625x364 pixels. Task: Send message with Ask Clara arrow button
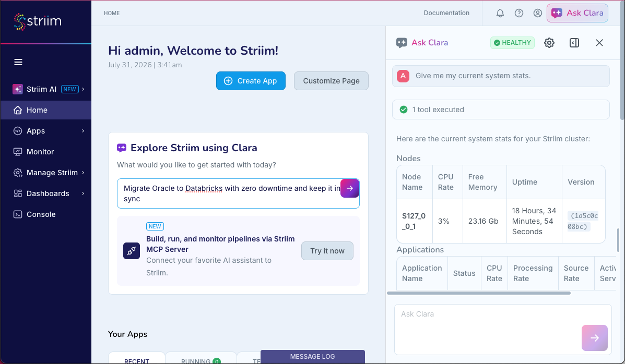coord(594,338)
